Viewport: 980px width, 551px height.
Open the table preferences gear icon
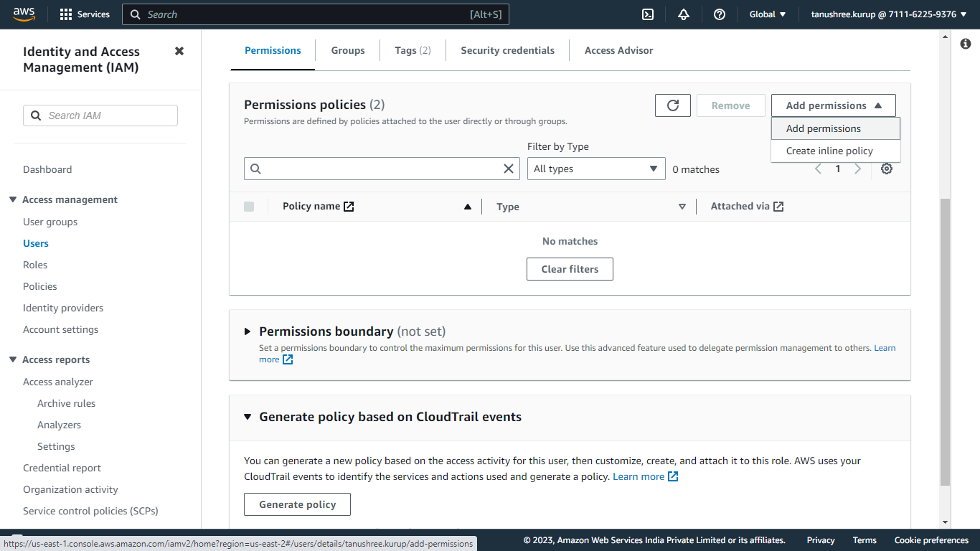(887, 169)
